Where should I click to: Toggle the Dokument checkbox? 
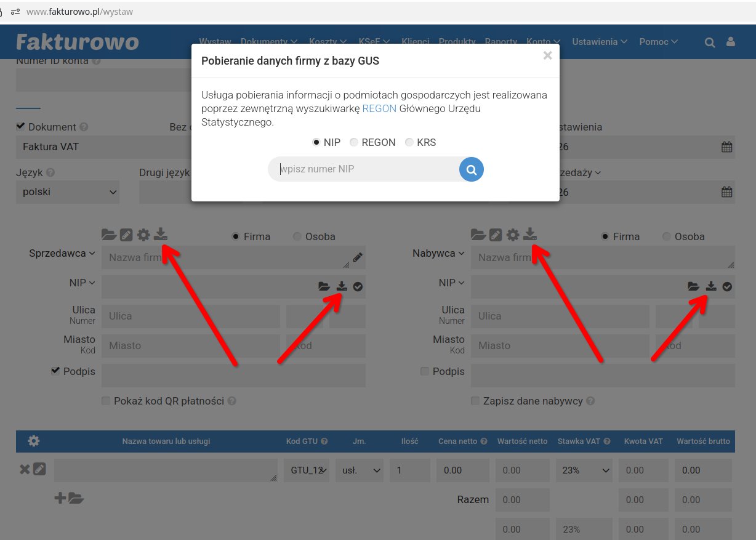[20, 126]
